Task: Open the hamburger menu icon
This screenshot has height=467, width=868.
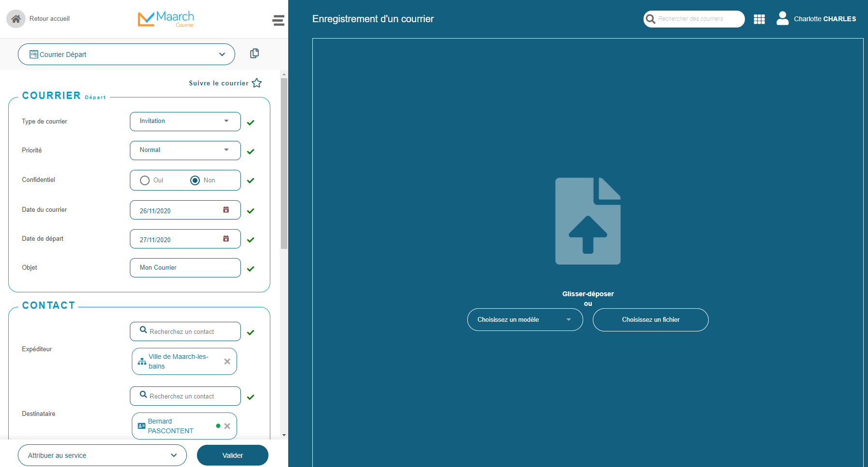Action: 278,20
